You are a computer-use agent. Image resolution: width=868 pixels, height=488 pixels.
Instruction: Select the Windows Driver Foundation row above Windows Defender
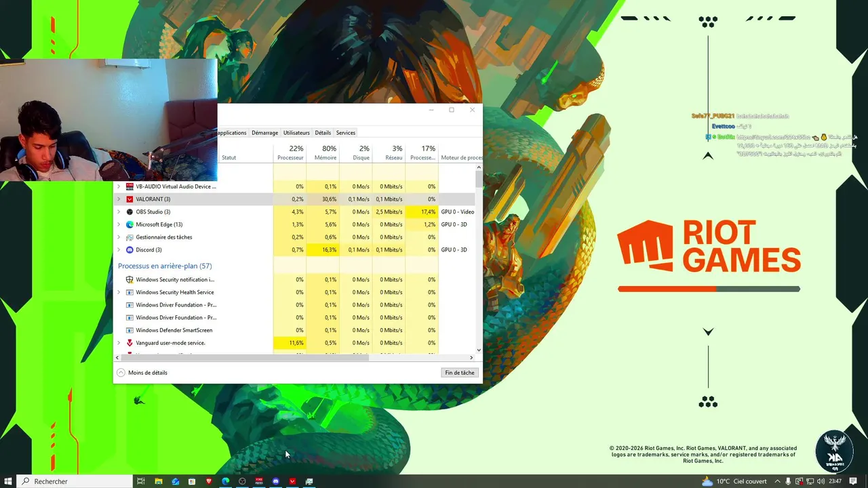295,317
